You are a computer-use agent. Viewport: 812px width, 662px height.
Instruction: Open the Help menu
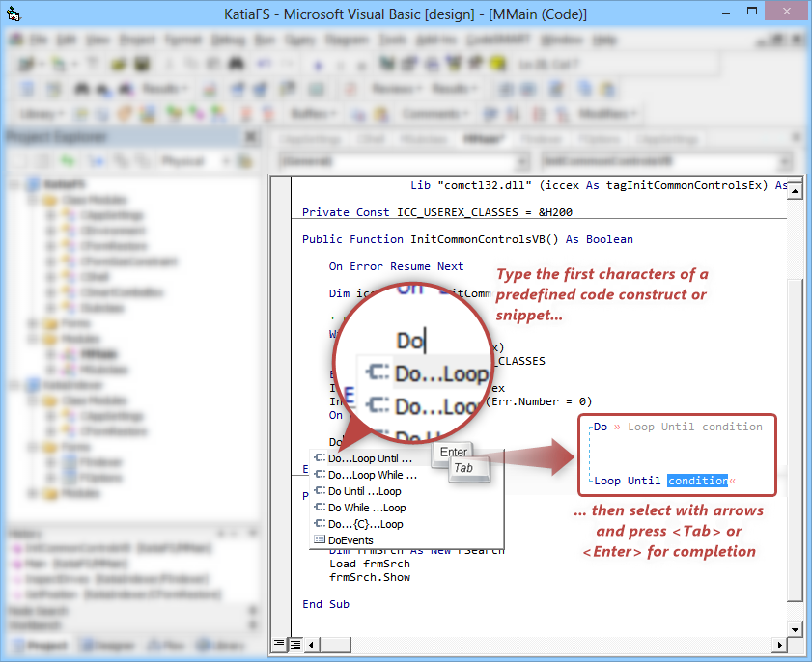(604, 40)
